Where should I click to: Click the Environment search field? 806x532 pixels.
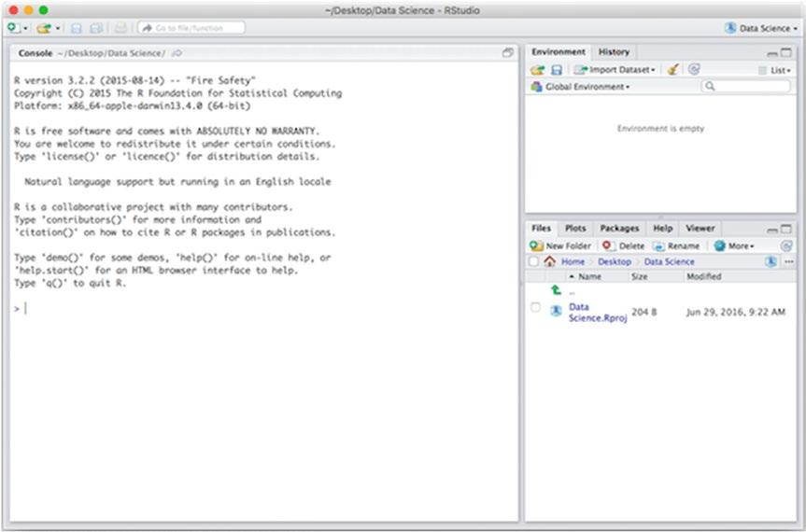pyautogui.click(x=746, y=86)
